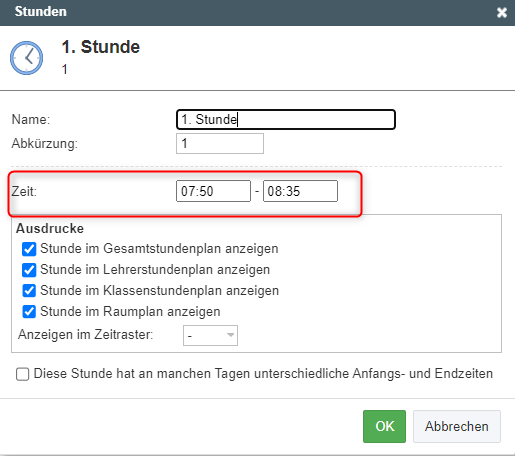Click the Zeit label
Image resolution: width=515 pixels, height=456 pixels.
tap(24, 191)
